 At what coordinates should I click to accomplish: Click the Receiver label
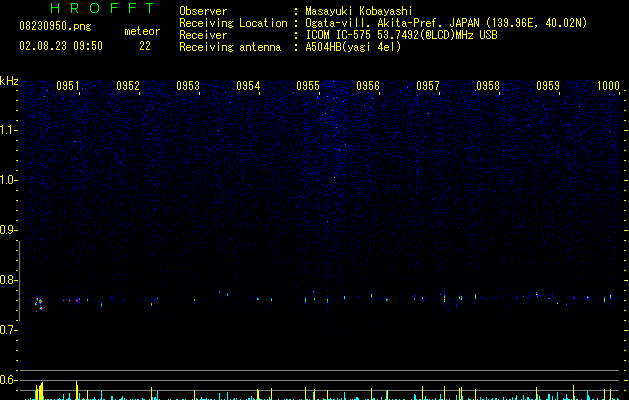click(203, 35)
